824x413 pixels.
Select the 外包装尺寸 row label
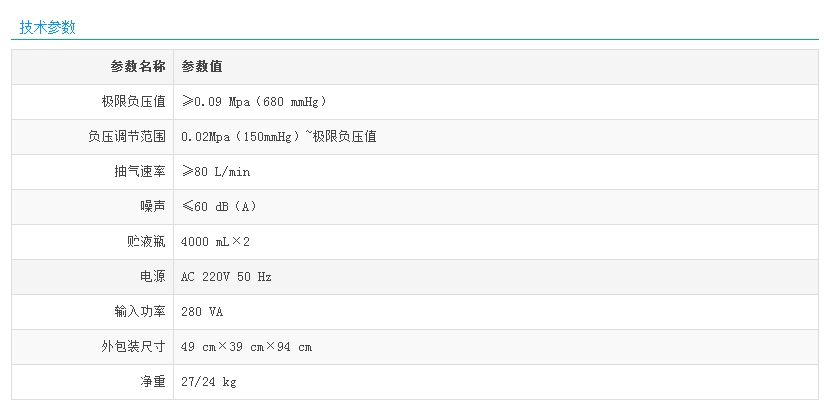tap(133, 347)
